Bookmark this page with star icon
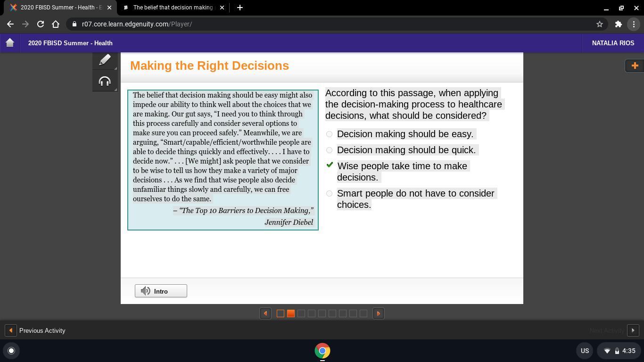Image resolution: width=644 pixels, height=362 pixels. click(600, 24)
